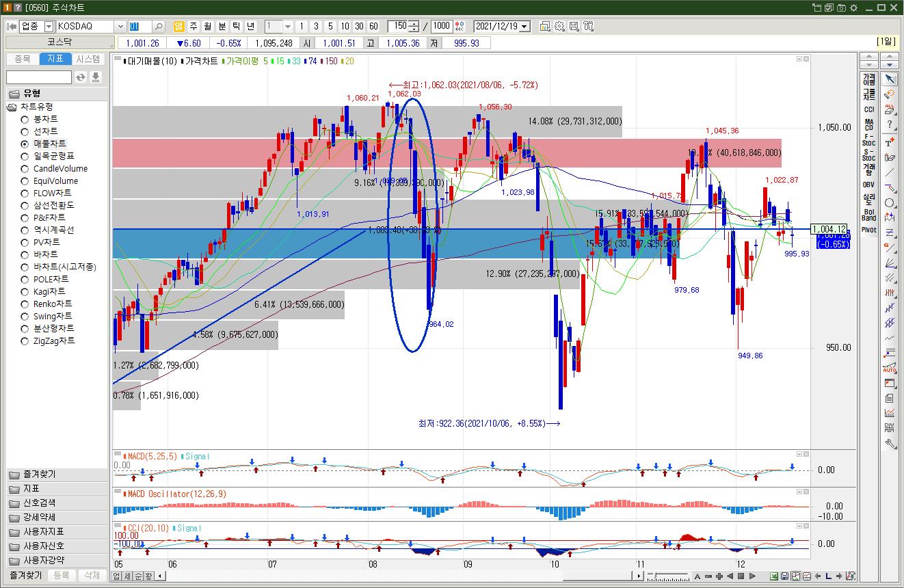Switch to the 종목 tab

(x=22, y=59)
